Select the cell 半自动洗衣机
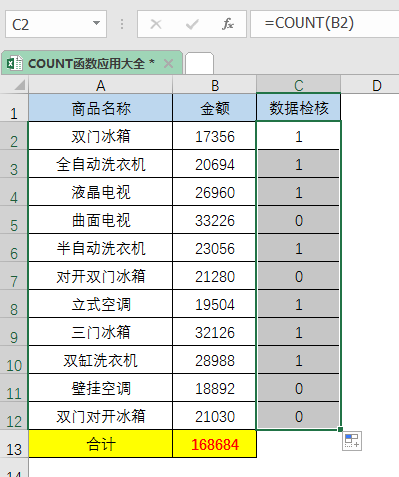 click(x=101, y=248)
